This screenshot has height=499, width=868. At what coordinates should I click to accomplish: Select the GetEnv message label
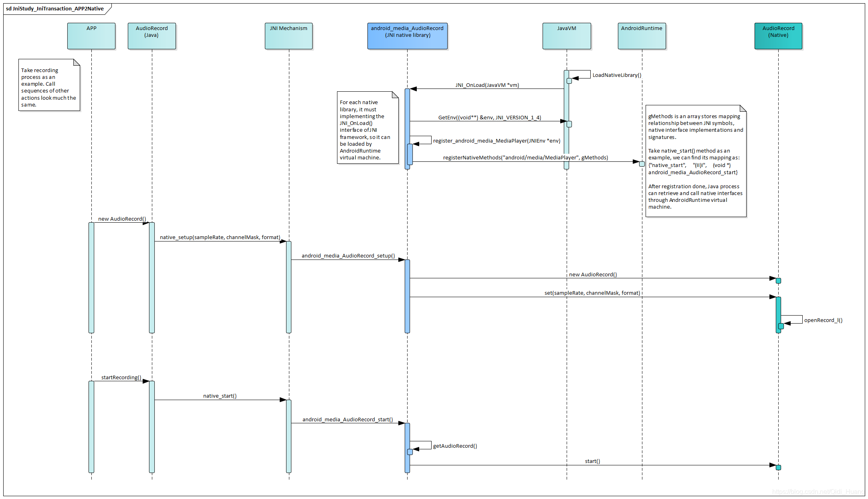(x=489, y=118)
